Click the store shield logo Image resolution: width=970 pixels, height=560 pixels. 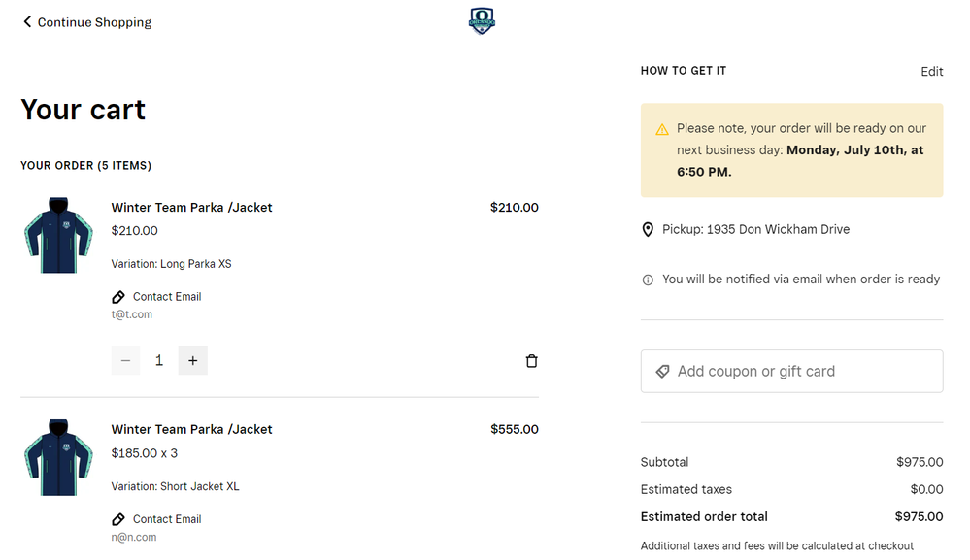[482, 21]
